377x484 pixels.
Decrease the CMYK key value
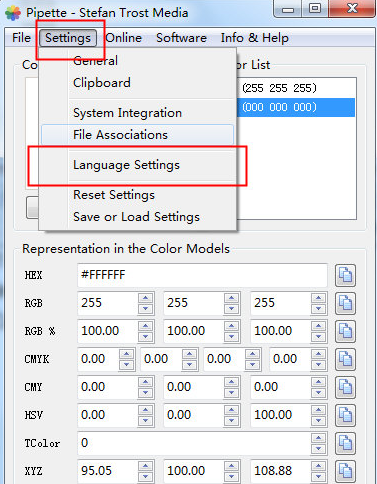[x=319, y=365]
